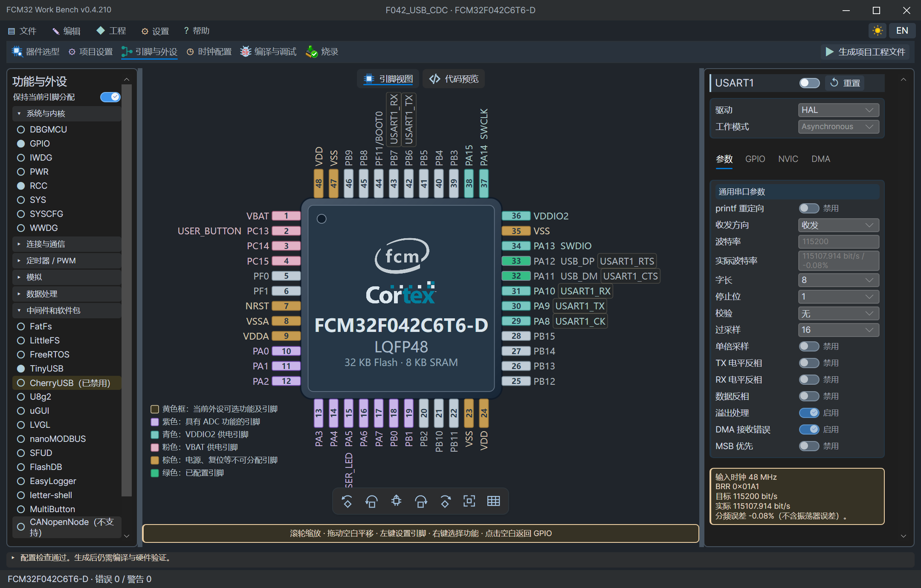Click the 器件选型 chip icon
The width and height of the screenshot is (921, 588).
click(x=17, y=52)
